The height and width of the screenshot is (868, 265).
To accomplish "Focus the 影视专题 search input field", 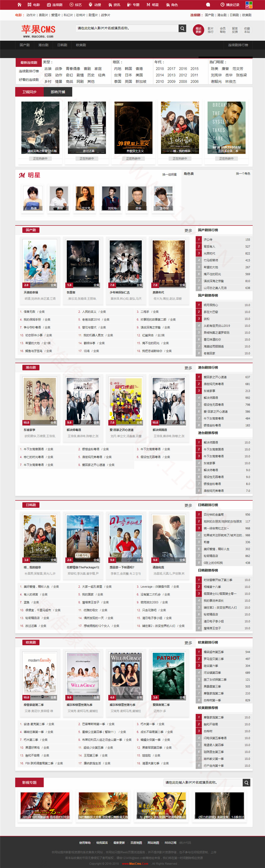I will click(203, 782).
